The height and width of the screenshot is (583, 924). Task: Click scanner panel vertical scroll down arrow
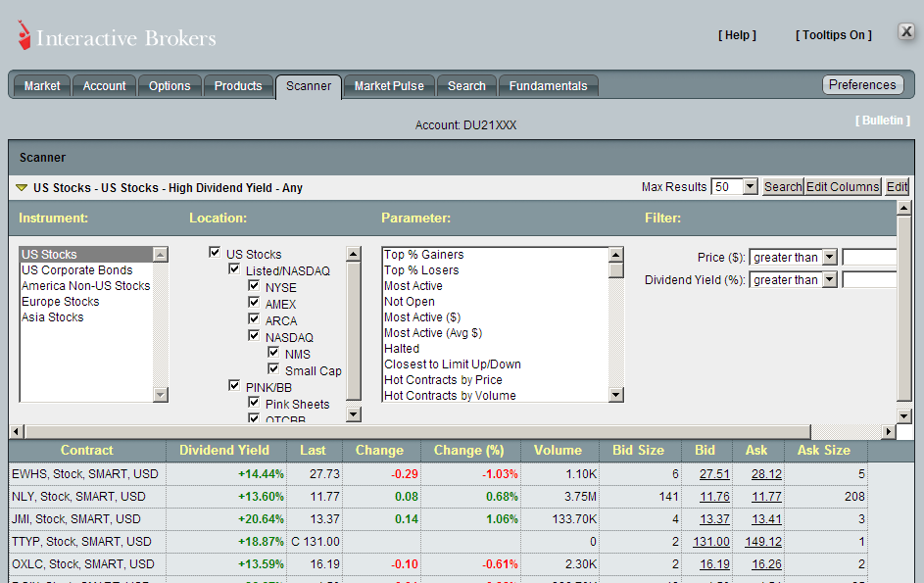pyautogui.click(x=904, y=415)
